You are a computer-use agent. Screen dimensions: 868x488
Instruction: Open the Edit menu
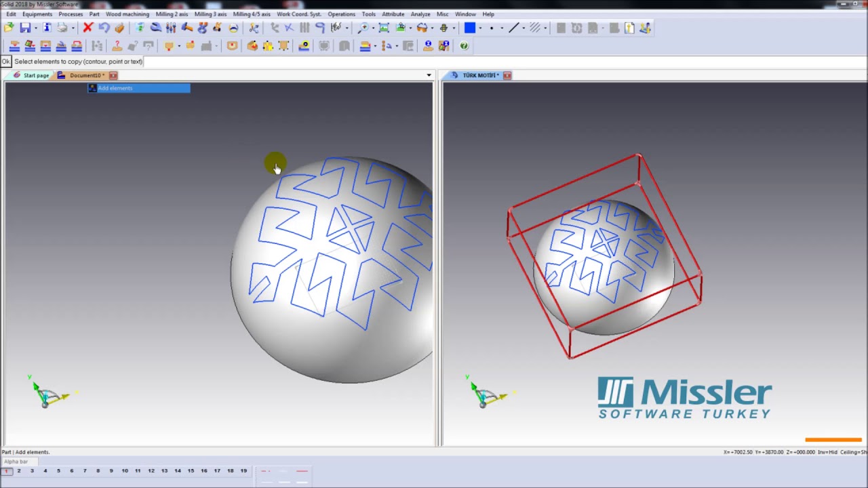coord(11,14)
